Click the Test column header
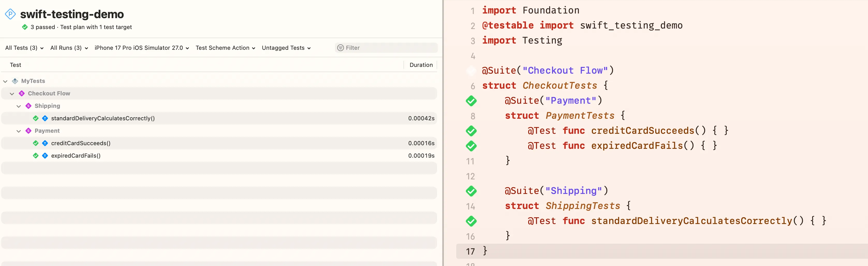The height and width of the screenshot is (266, 868). click(x=16, y=65)
